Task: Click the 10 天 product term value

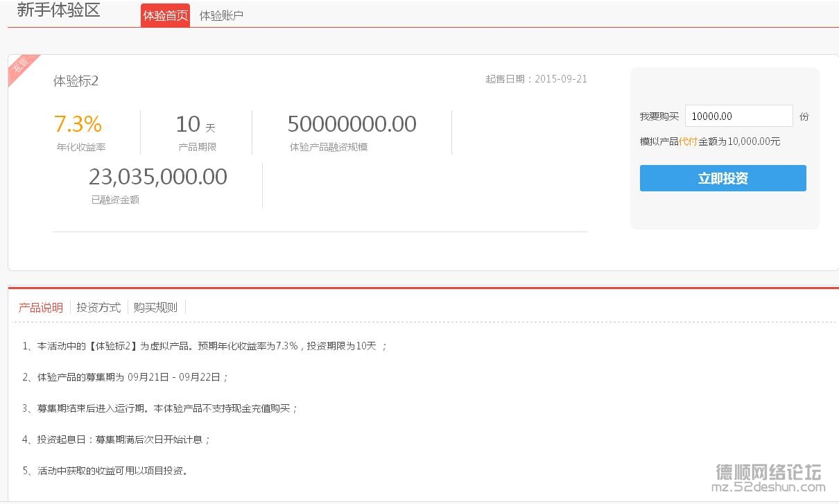Action: click(195, 125)
